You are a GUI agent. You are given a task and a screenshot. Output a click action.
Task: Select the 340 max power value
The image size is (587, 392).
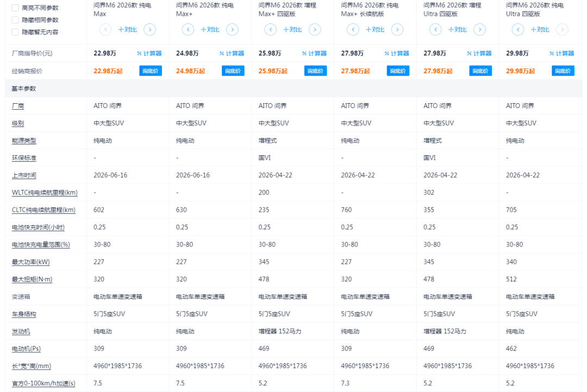[x=511, y=262]
